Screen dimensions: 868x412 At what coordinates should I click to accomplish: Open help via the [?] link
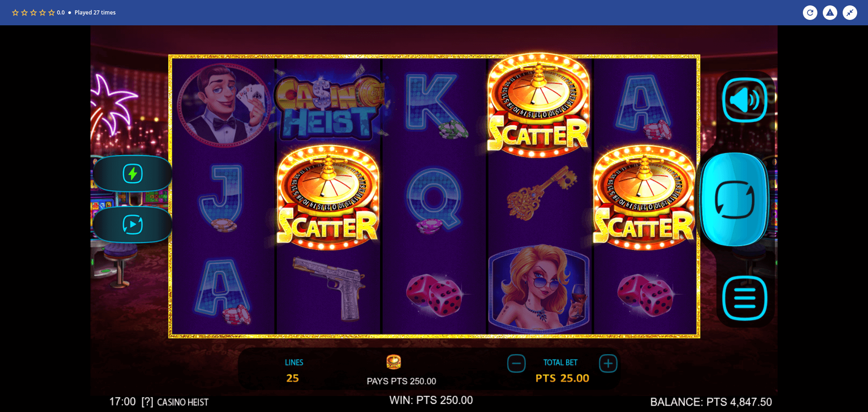(x=147, y=402)
